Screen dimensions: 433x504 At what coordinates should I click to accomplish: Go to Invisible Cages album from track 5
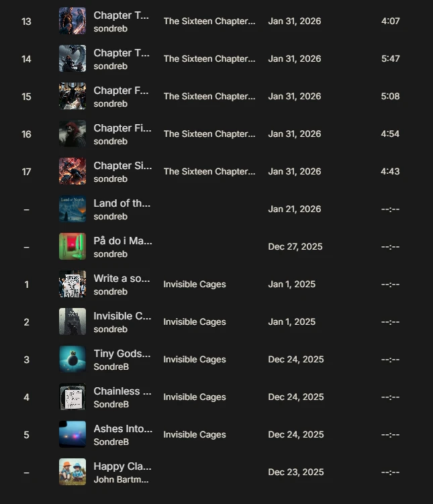tap(194, 434)
